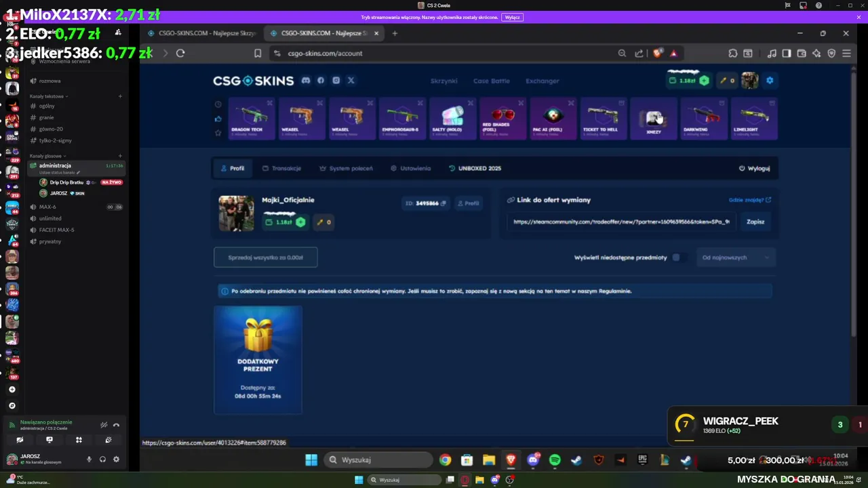This screenshot has height=488, width=868.
Task: Open the UNBOXED 2025 tab
Action: 475,168
